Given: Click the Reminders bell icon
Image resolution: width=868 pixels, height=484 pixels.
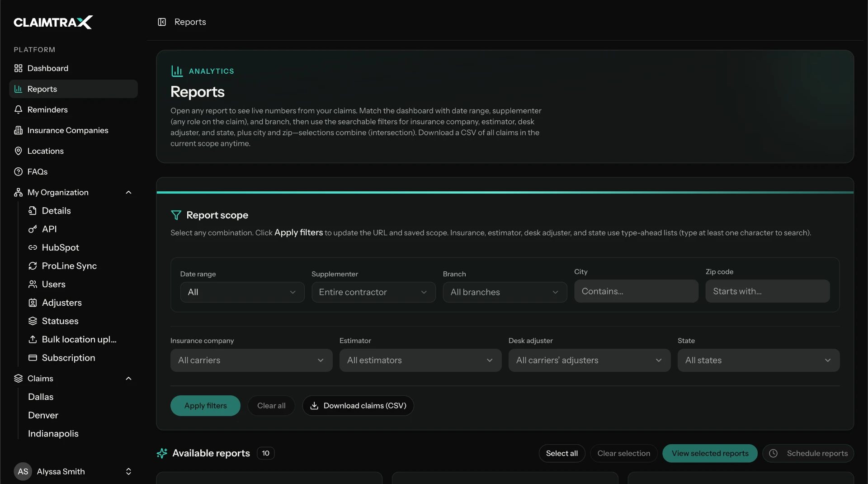Looking at the screenshot, I should [18, 109].
